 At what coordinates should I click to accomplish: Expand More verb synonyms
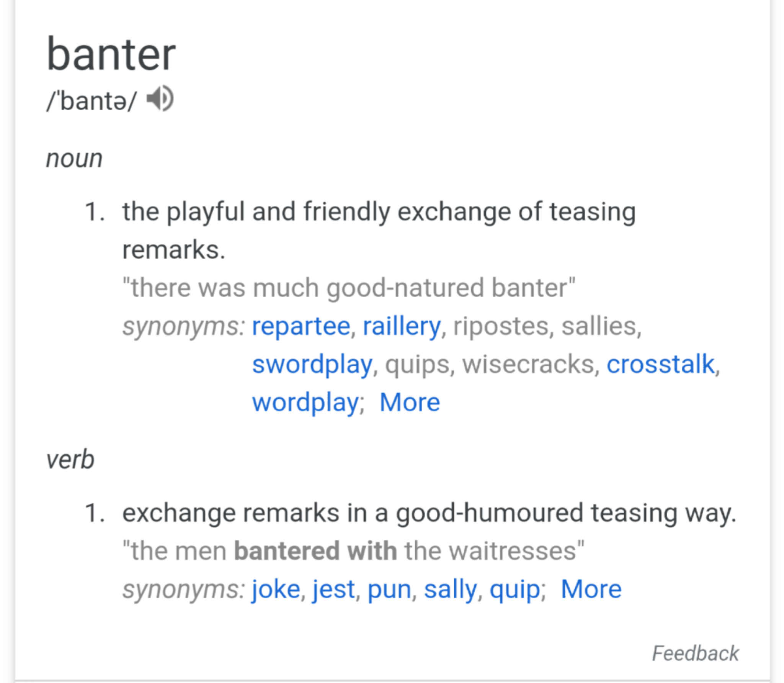pyautogui.click(x=591, y=589)
